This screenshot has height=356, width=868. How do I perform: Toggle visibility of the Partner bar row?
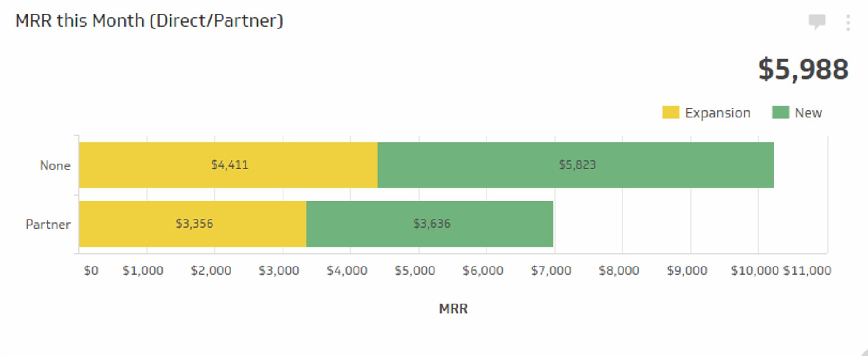pos(48,224)
